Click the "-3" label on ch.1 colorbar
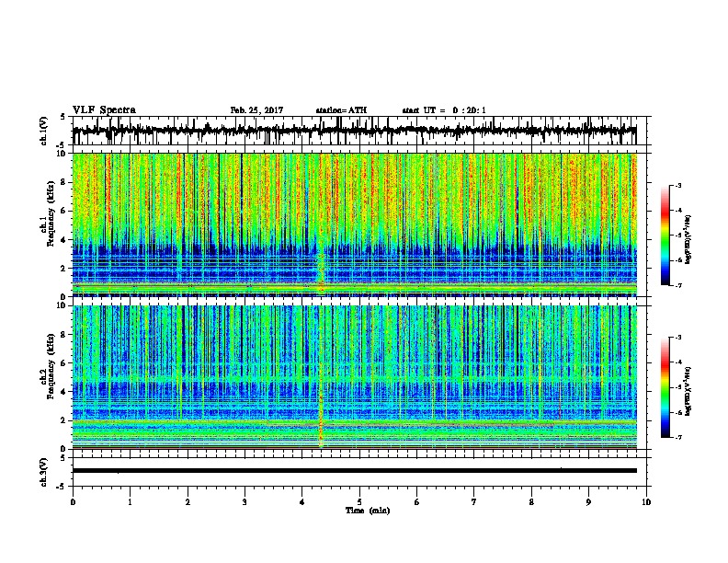This screenshot has width=728, height=563. pyautogui.click(x=678, y=186)
